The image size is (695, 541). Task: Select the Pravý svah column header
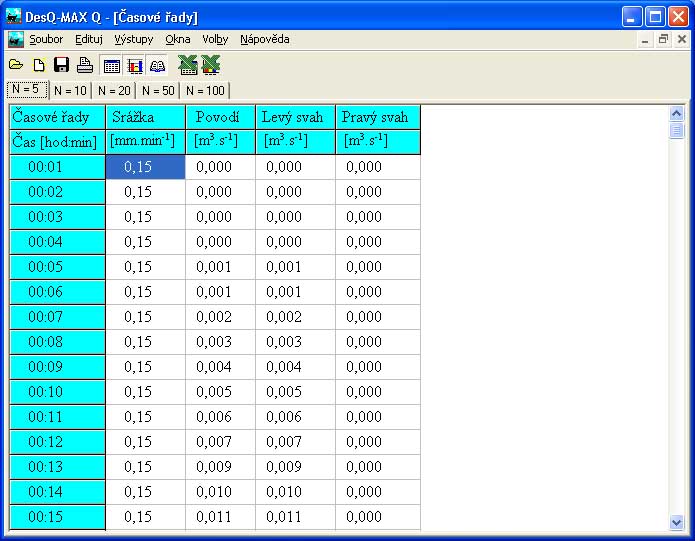click(378, 117)
